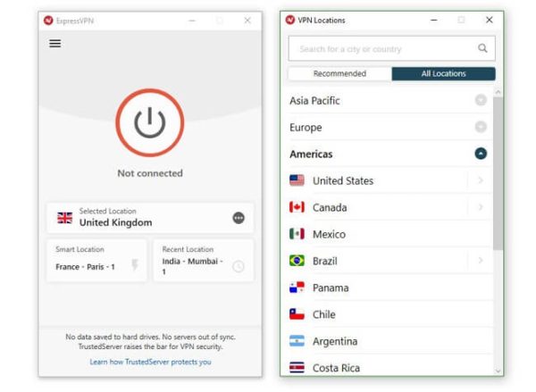
Task: Minimize the VPN Locations window
Action: (x=434, y=21)
